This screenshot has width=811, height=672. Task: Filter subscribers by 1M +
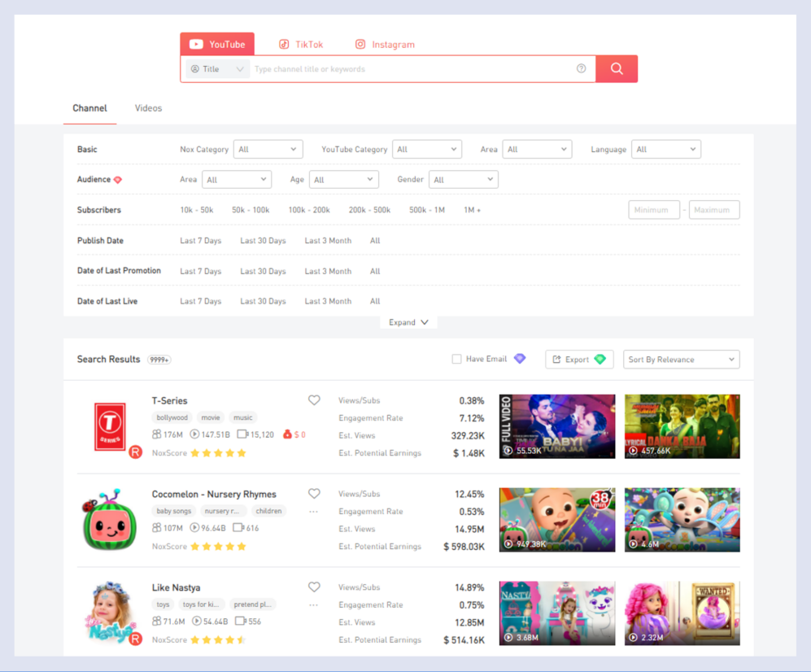click(473, 210)
